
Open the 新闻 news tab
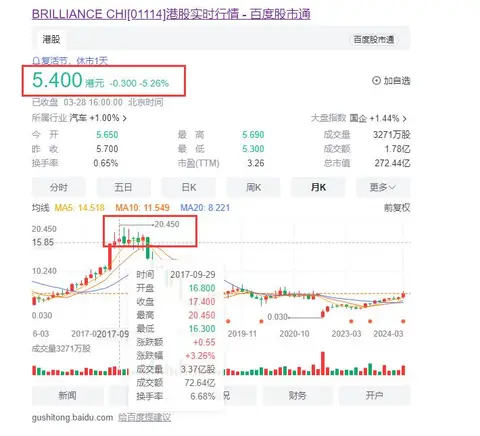tap(68, 396)
